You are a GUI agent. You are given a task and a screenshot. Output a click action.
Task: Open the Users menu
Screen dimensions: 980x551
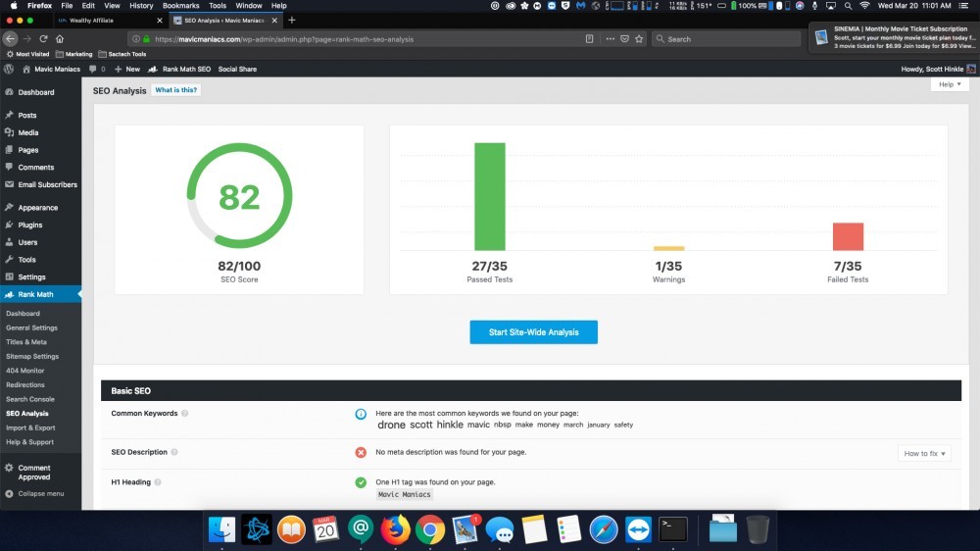coord(27,242)
